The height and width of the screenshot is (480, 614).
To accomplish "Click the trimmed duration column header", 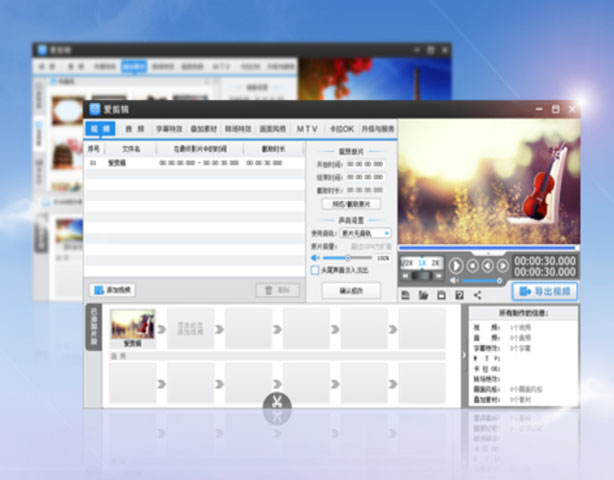I will (273, 149).
